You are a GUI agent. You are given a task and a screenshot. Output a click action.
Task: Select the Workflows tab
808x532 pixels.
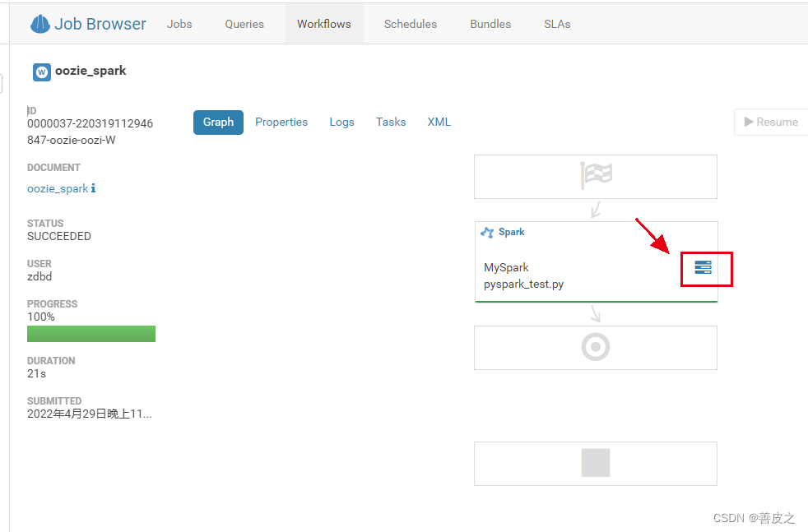pos(324,24)
